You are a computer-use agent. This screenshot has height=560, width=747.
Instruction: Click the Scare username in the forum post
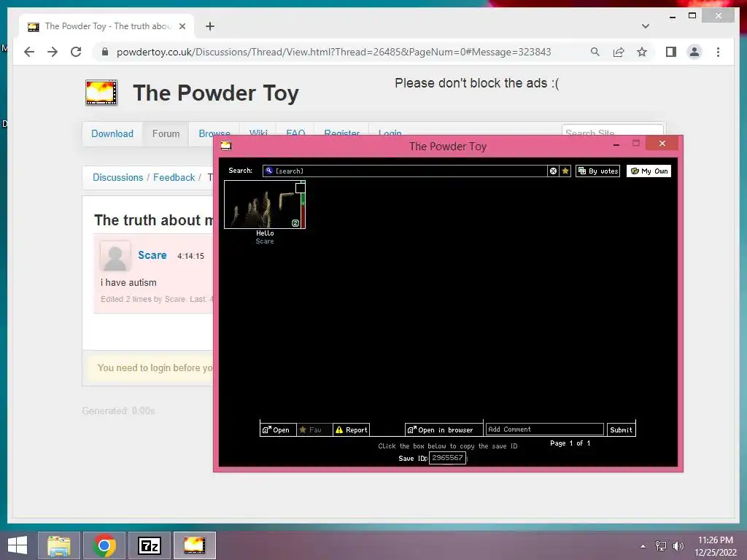pyautogui.click(x=152, y=255)
